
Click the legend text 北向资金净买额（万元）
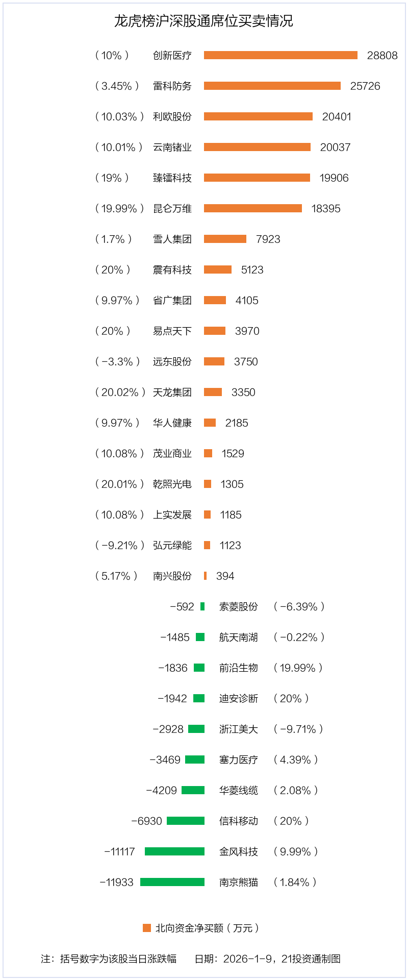pyautogui.click(x=207, y=928)
